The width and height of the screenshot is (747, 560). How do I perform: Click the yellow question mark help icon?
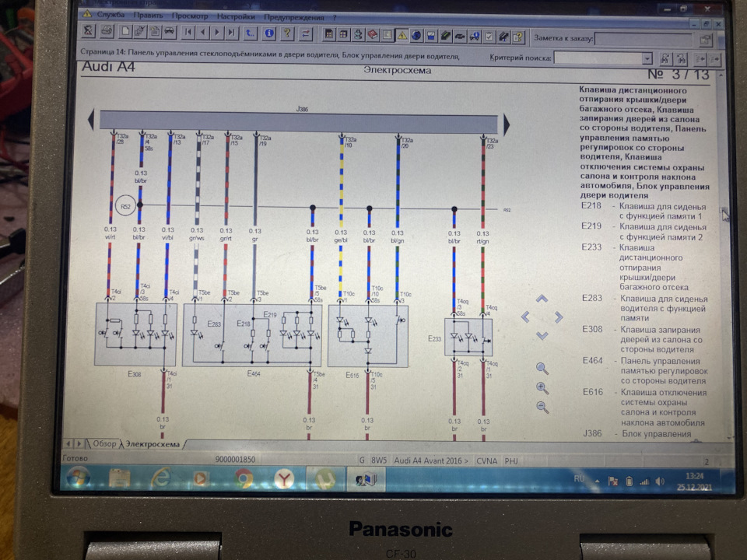click(287, 33)
